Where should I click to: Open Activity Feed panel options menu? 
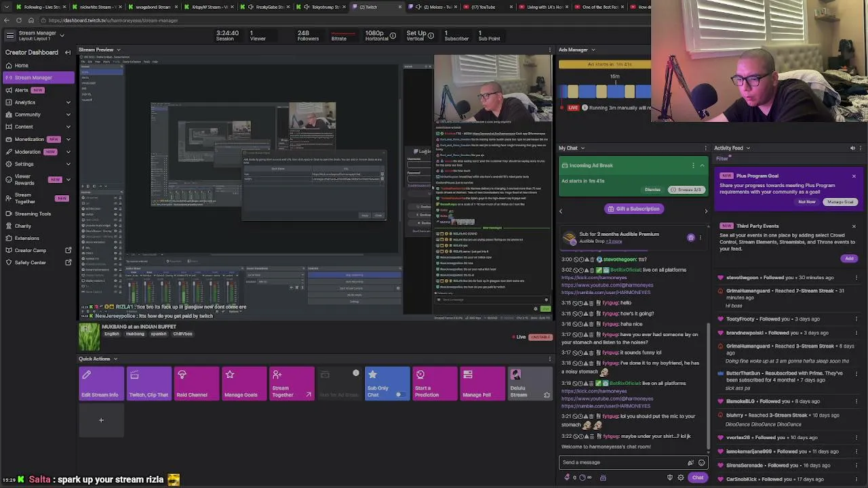(x=862, y=148)
